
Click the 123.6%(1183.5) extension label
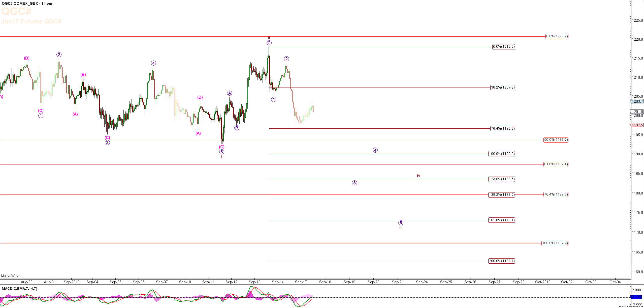coord(502,179)
